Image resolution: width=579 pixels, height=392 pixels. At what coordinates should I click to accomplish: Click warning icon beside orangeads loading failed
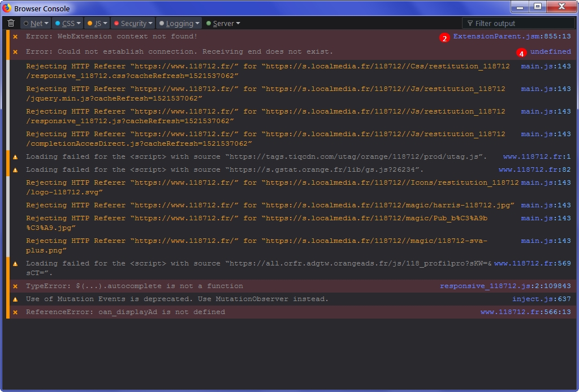tap(15, 263)
